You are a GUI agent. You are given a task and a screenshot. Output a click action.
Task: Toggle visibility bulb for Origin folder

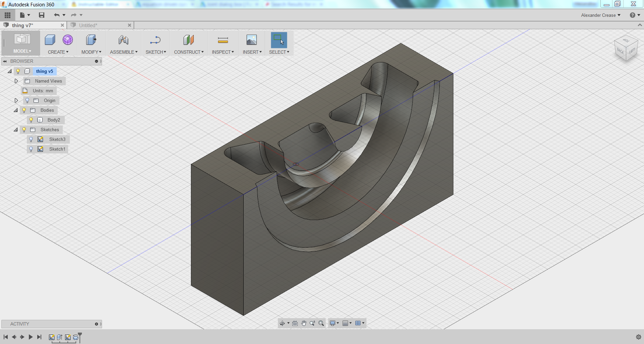pos(28,100)
